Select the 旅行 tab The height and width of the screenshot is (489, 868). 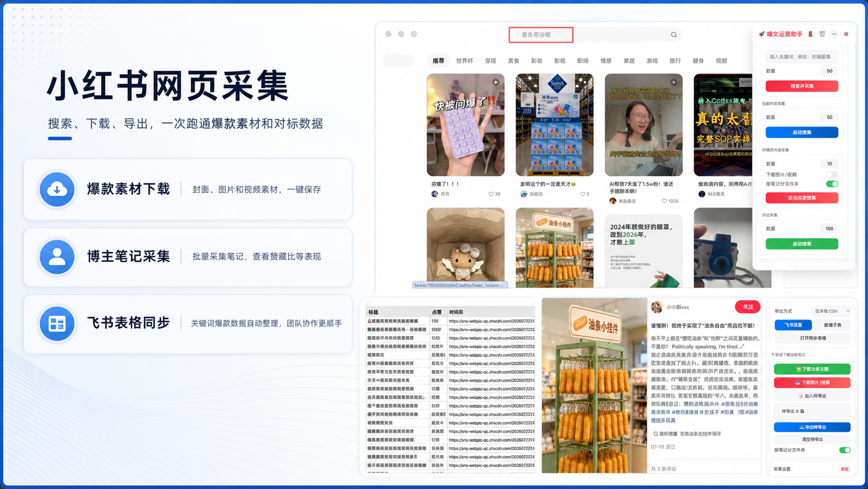pos(675,61)
